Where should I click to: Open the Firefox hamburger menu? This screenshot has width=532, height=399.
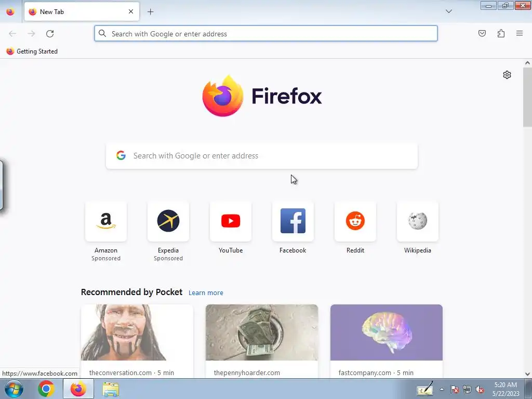pos(520,33)
